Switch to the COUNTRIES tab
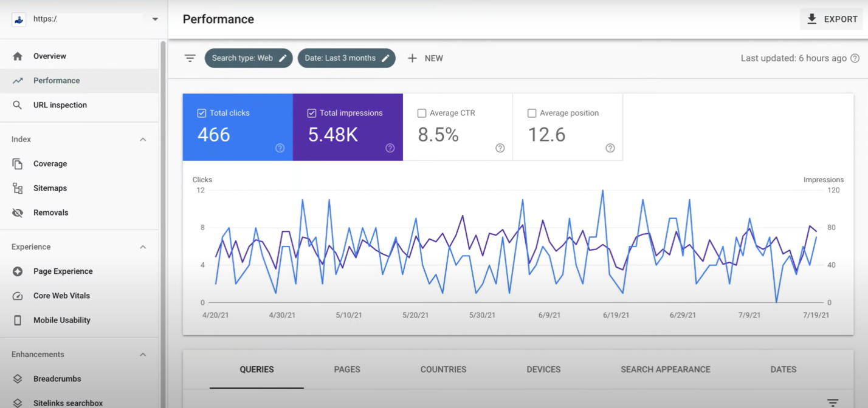 (443, 369)
